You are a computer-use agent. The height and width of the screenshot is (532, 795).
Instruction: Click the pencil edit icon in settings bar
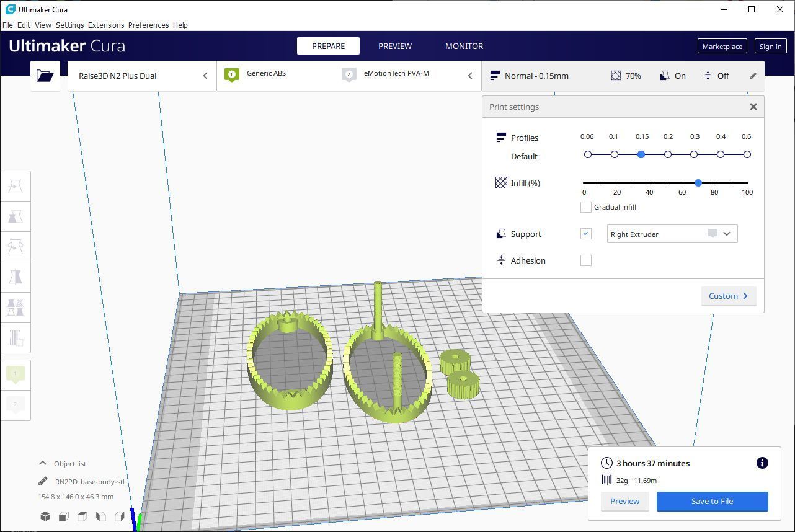(753, 76)
